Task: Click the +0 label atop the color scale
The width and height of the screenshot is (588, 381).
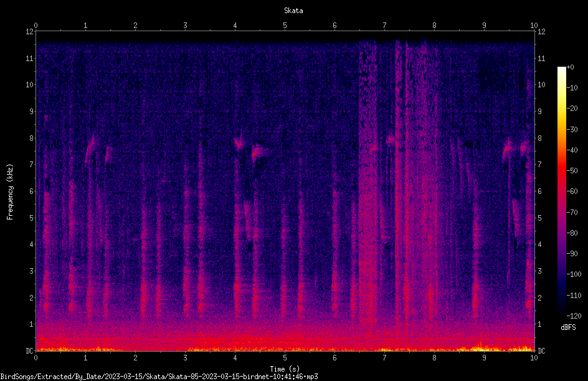Action: coord(570,67)
